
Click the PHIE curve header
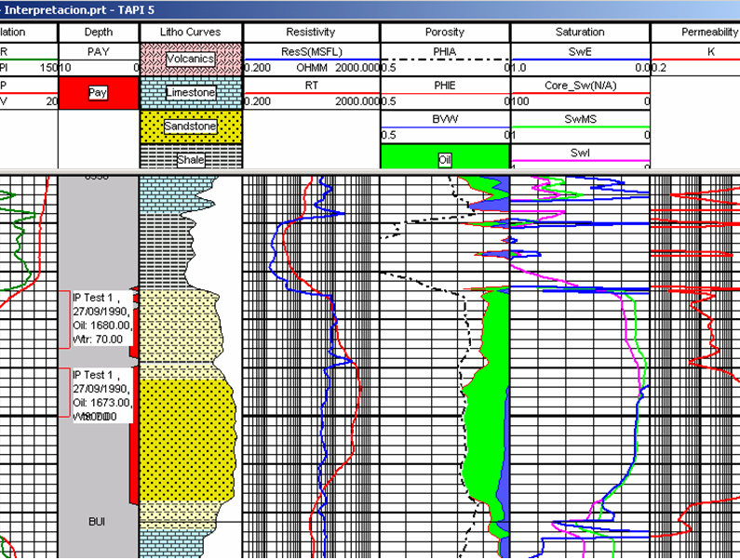(445, 86)
